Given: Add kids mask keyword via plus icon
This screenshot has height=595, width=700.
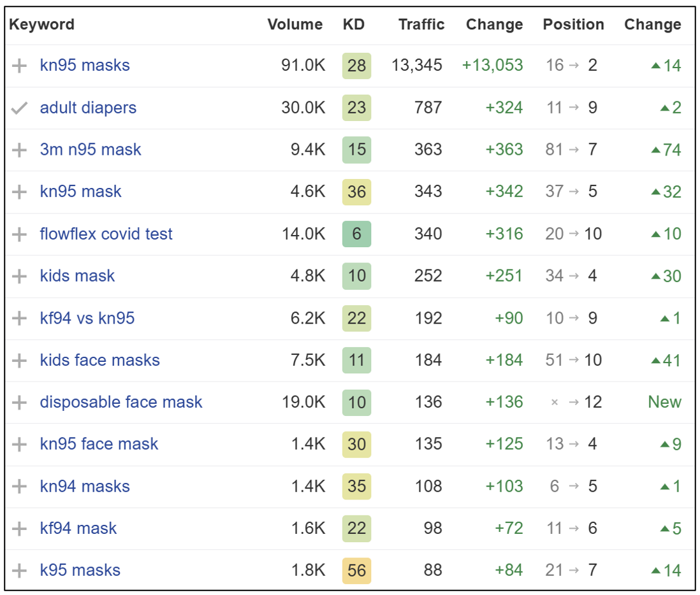Looking at the screenshot, I should (20, 276).
